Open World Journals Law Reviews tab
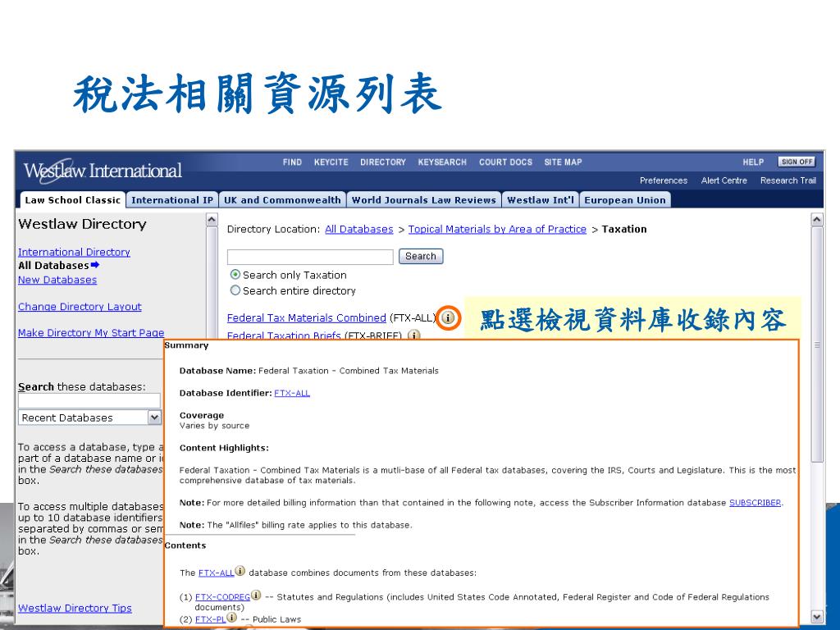 pyautogui.click(x=424, y=200)
